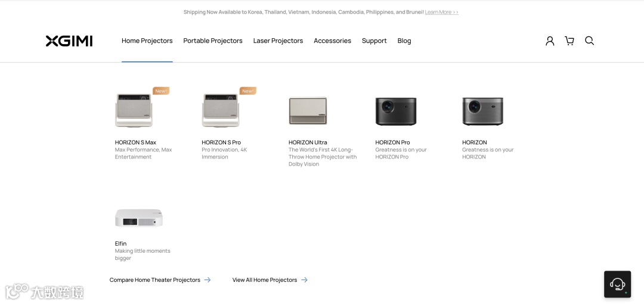Image resolution: width=644 pixels, height=304 pixels.
Task: Click the HORIZON Ultra title
Action: [308, 142]
